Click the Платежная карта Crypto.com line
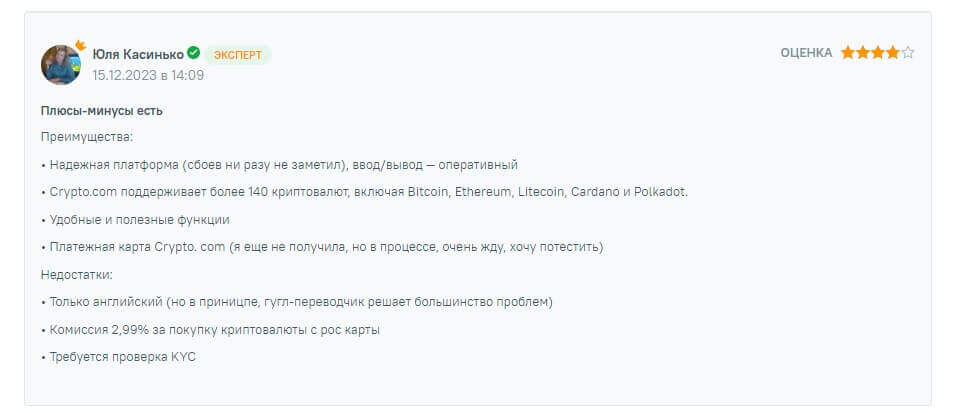This screenshot has height=413, width=954. pos(322,247)
